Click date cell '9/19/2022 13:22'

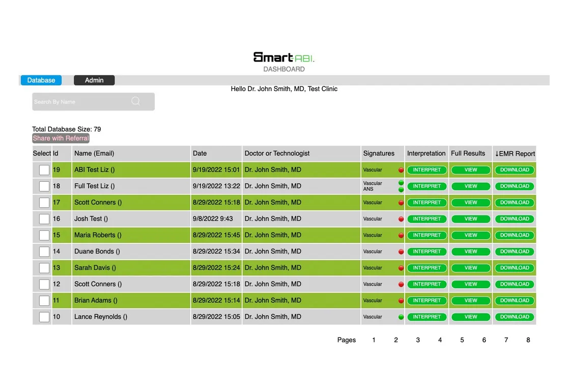pos(216,186)
